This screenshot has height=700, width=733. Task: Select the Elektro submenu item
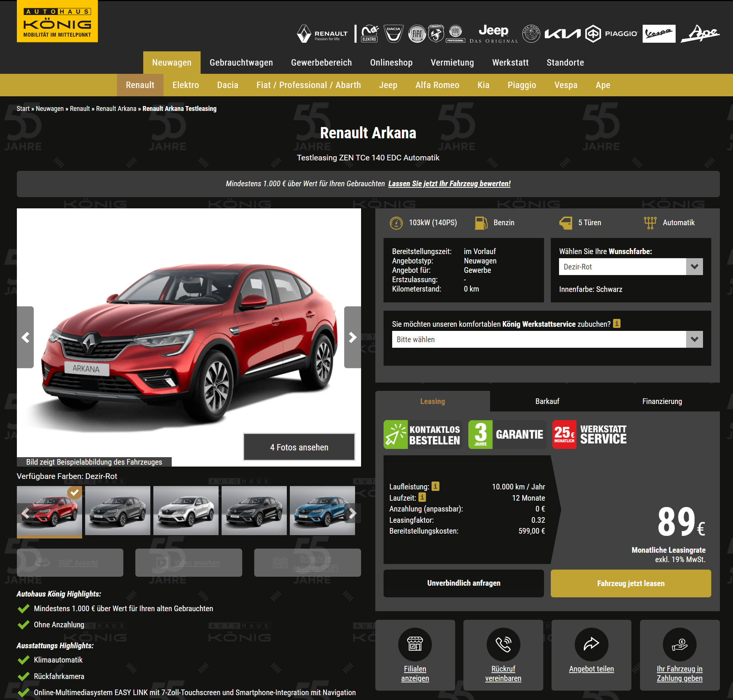186,85
